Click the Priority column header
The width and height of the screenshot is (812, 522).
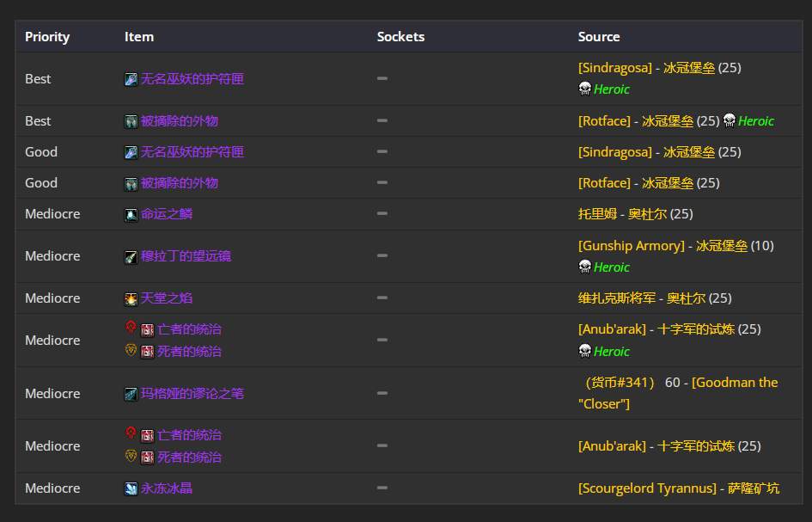[x=47, y=37]
